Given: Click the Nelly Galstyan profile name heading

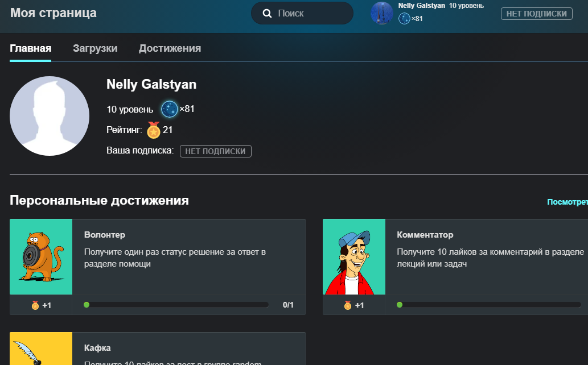Looking at the screenshot, I should pyautogui.click(x=151, y=84).
